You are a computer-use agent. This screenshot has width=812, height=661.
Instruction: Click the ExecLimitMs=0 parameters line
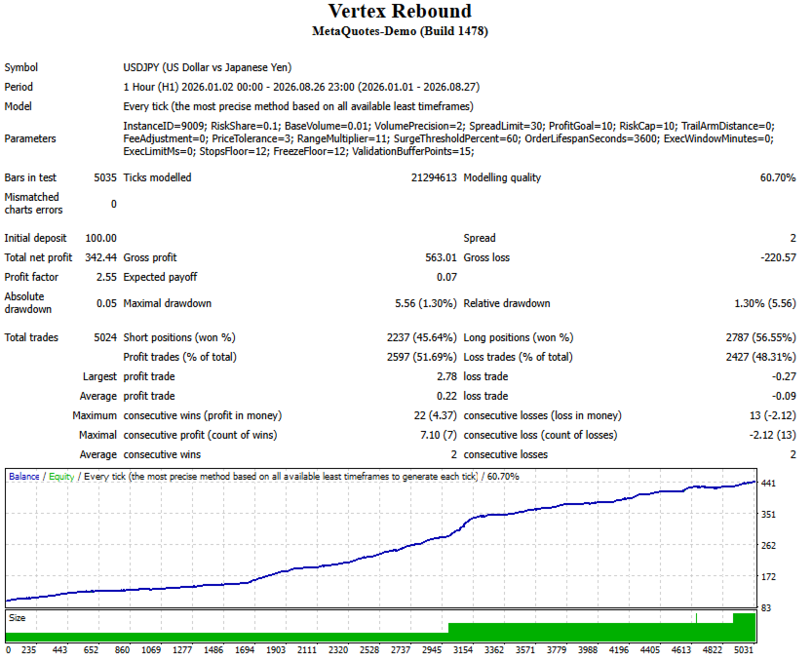(x=299, y=151)
